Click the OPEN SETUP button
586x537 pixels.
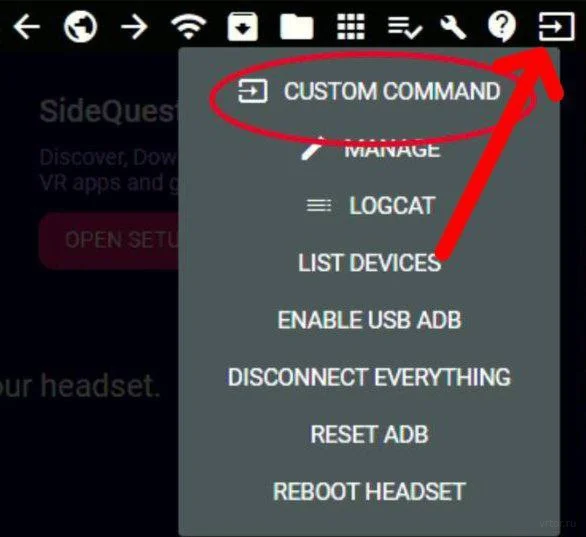tap(110, 240)
